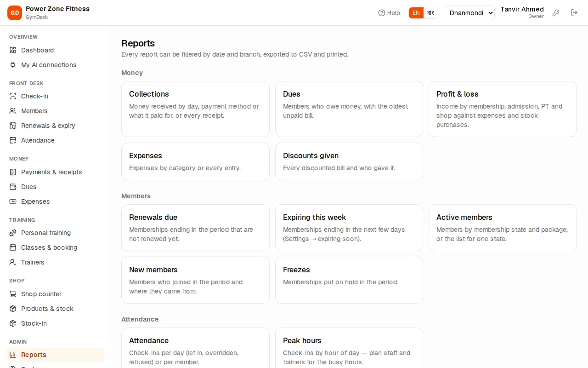Click the Renewals & expiry clock icon
The width and height of the screenshot is (588, 368).
coord(13,126)
